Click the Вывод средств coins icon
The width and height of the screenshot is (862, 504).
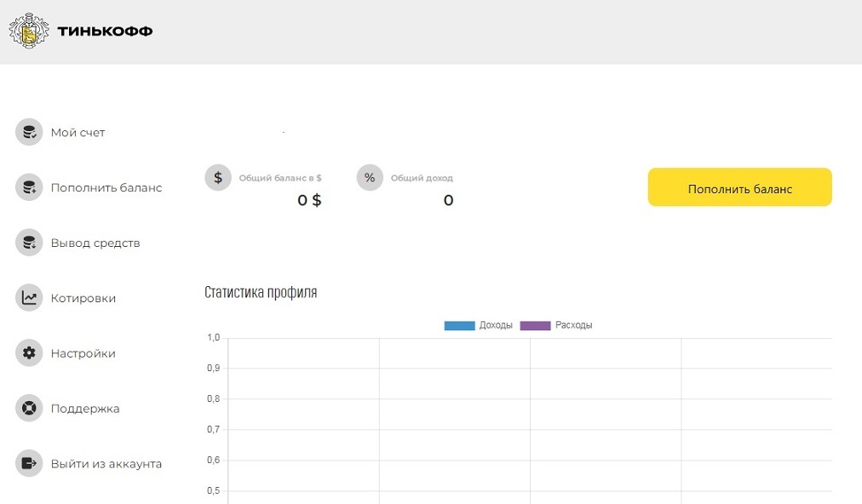29,243
